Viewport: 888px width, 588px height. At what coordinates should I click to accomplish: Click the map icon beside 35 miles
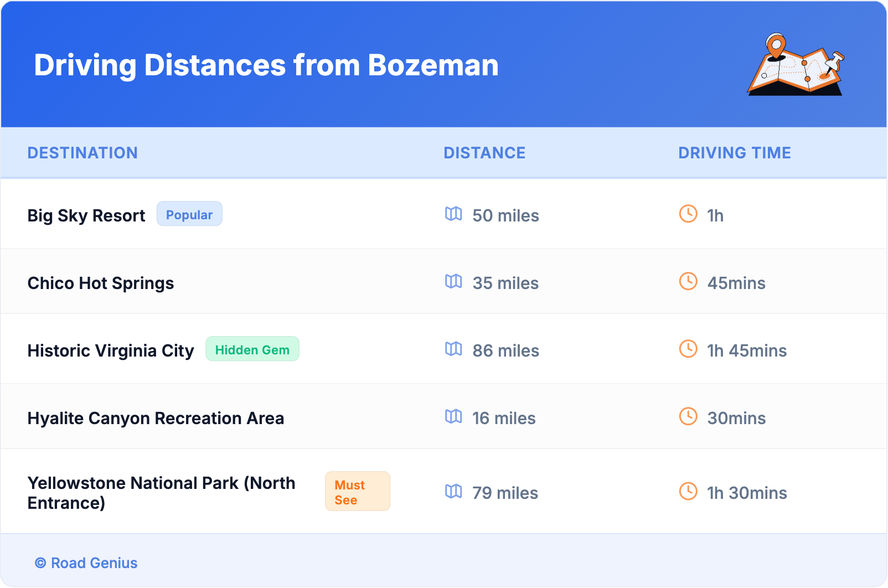coord(453,281)
